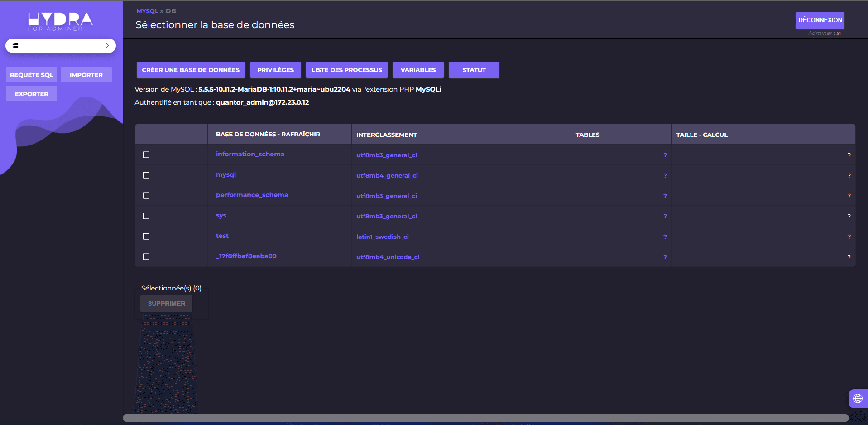Click the utf8mb4_unicode_ci collation link
The height and width of the screenshot is (425, 868).
388,257
